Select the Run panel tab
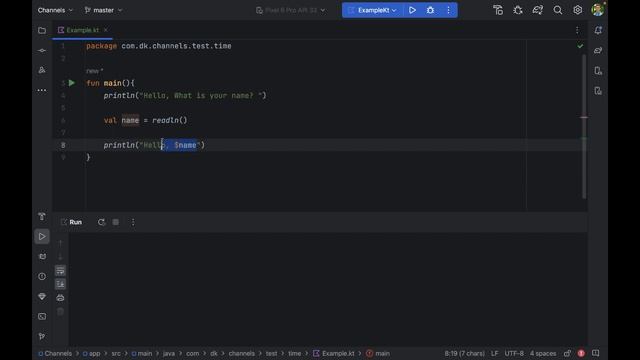The image size is (640, 360). click(x=71, y=222)
